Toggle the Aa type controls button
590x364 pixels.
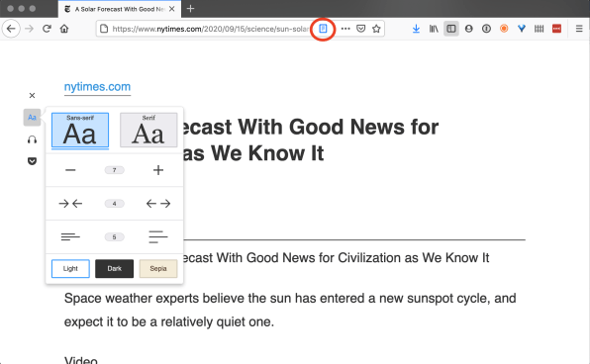pyautogui.click(x=32, y=118)
